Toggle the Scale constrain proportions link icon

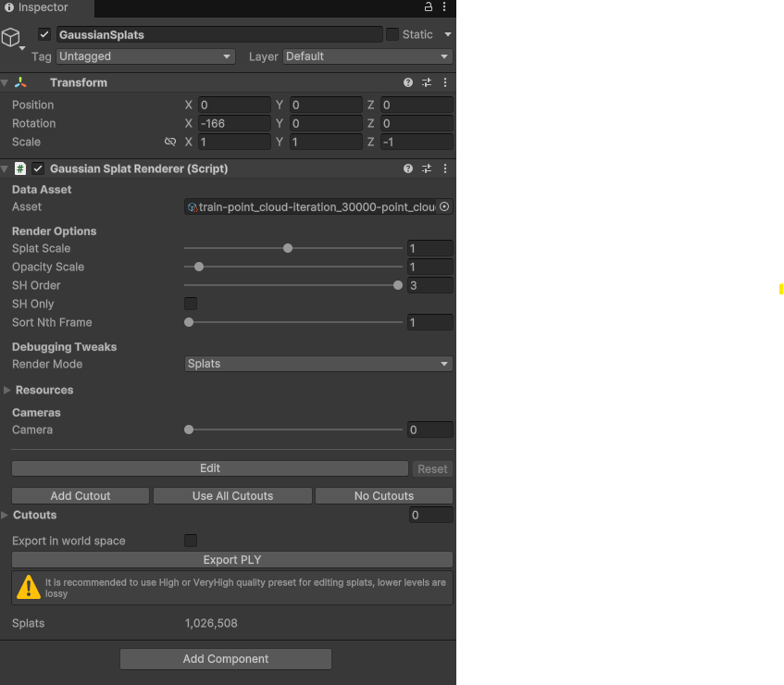pos(170,143)
